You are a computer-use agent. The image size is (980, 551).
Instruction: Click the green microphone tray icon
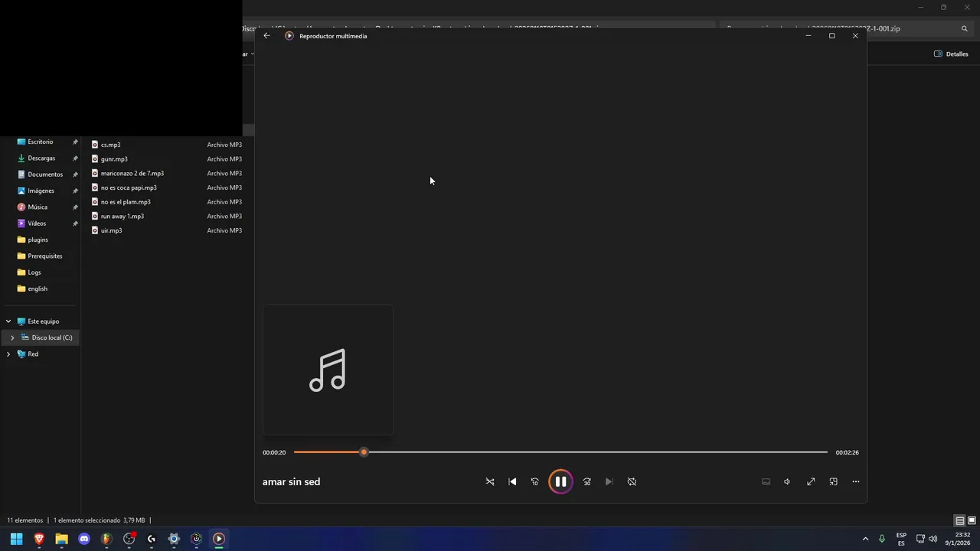882,539
